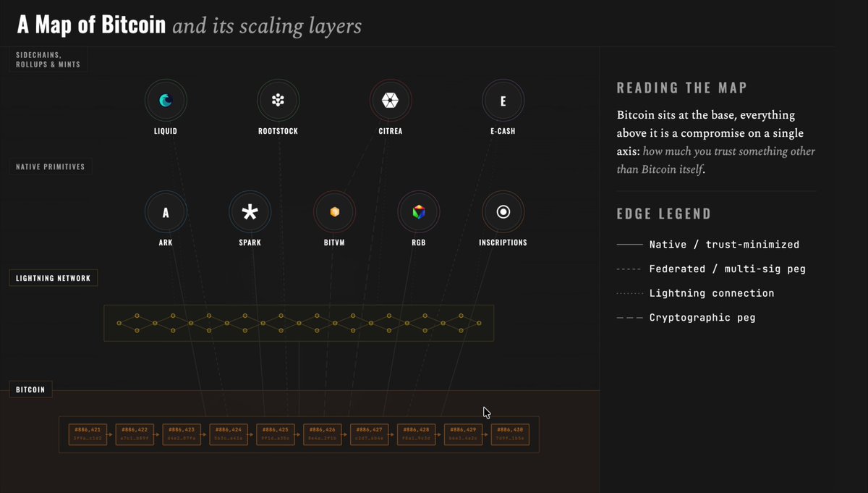Click the Spark asterisk node
This screenshot has height=493, width=868.
point(250,212)
